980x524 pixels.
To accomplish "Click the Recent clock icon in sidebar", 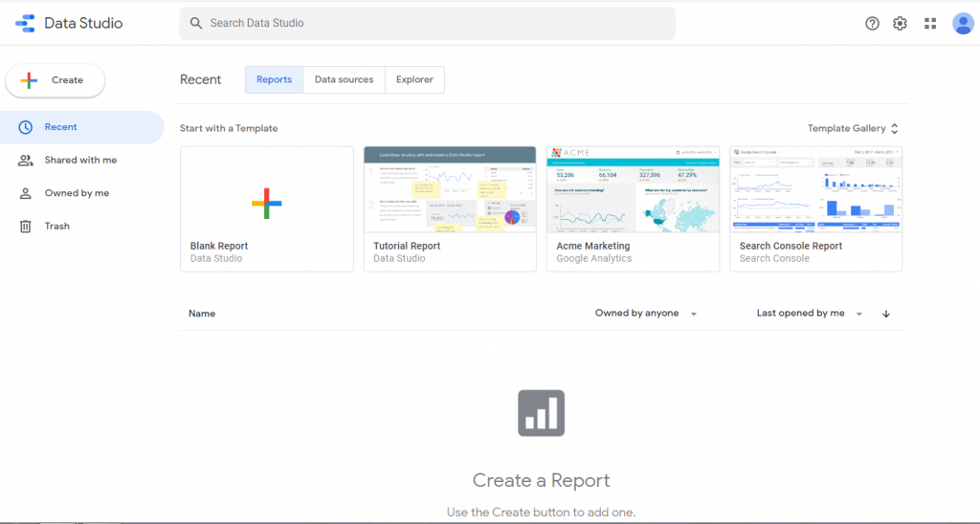I will pyautogui.click(x=25, y=127).
